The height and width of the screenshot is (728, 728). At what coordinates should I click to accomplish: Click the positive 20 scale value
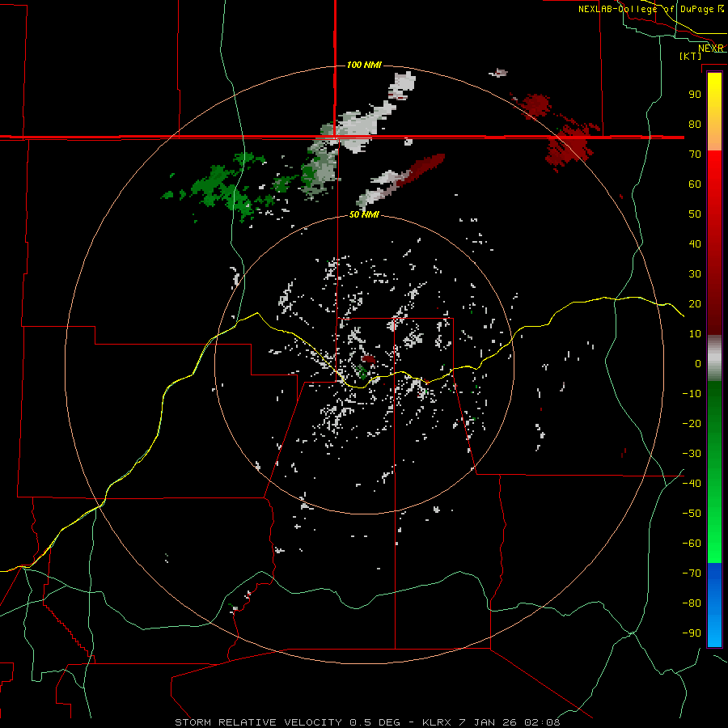[x=695, y=303]
